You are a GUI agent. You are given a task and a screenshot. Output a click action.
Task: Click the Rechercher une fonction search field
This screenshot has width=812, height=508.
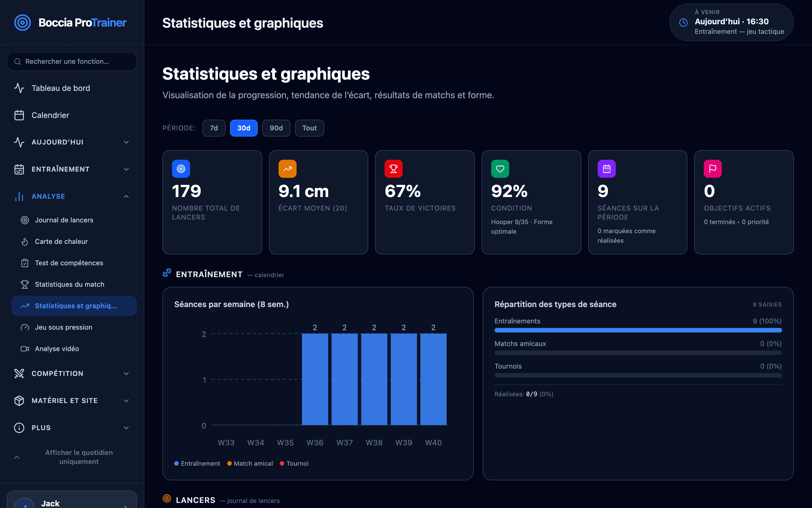coord(72,62)
